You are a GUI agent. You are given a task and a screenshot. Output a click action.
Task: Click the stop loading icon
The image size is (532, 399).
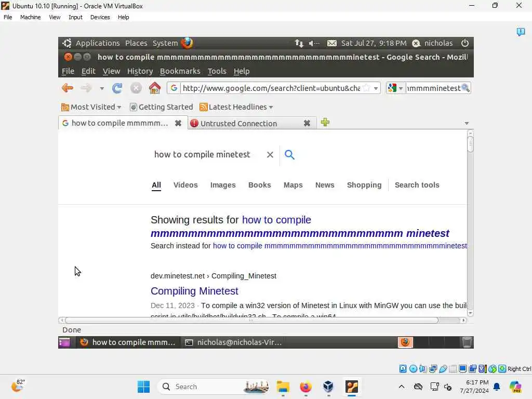(136, 88)
